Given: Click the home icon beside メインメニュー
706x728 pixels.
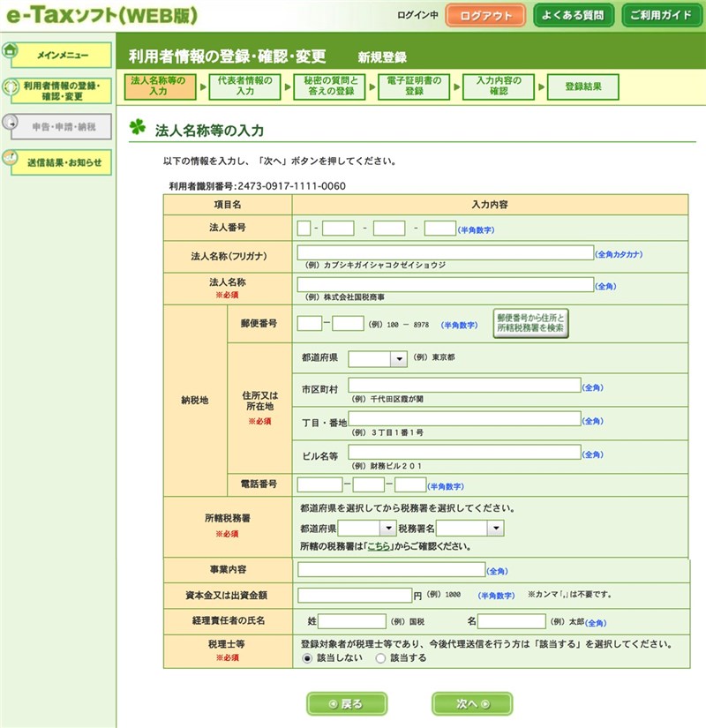Looking at the screenshot, I should click(x=11, y=50).
